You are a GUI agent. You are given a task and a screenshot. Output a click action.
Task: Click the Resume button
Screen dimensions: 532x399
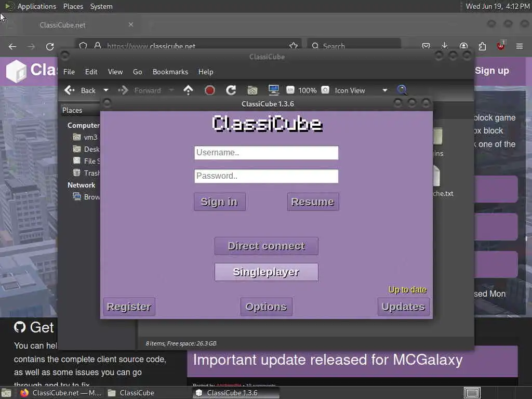coord(313,202)
